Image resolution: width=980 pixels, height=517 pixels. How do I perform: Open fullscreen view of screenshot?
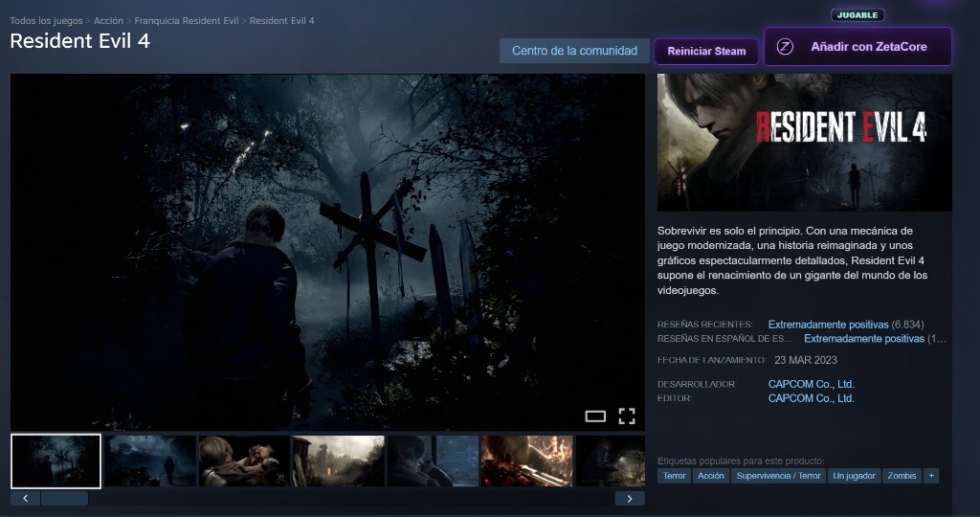[627, 416]
